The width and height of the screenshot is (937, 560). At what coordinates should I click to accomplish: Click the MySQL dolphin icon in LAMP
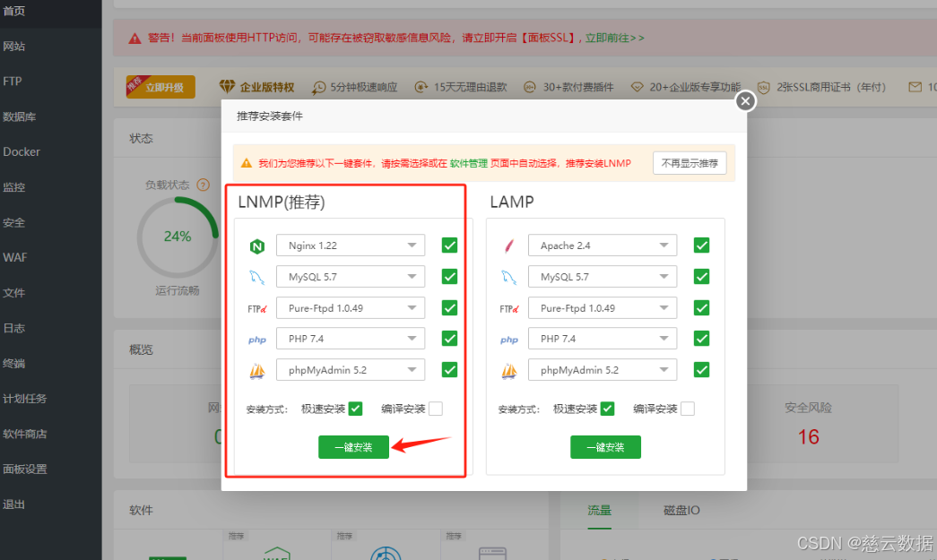509,277
